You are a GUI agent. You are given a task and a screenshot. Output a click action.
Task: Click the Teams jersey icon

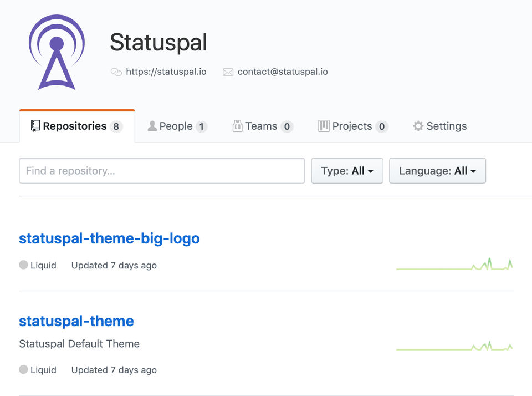pos(238,126)
